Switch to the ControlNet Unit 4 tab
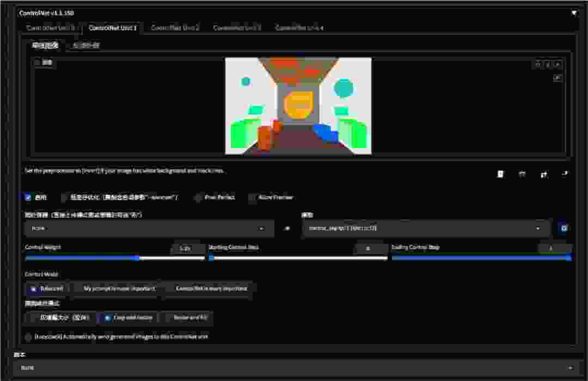Screen dimensions: 588x381 pos(299,28)
